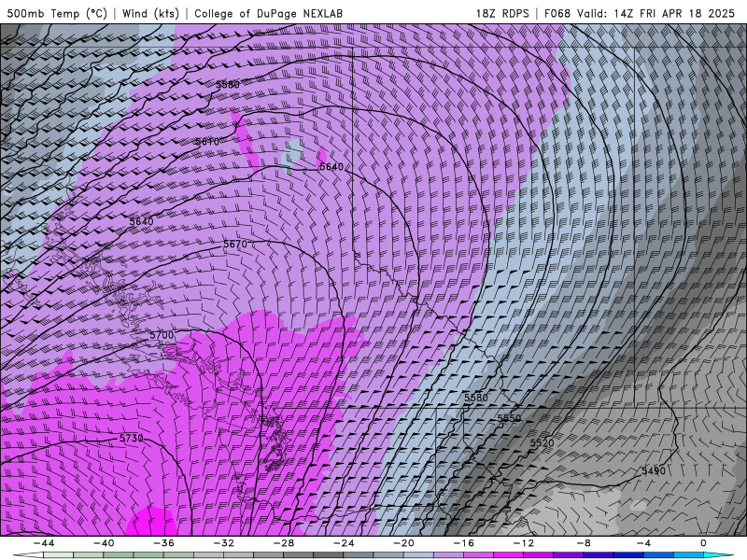Click the 5580 label near the map top

pyautogui.click(x=228, y=85)
